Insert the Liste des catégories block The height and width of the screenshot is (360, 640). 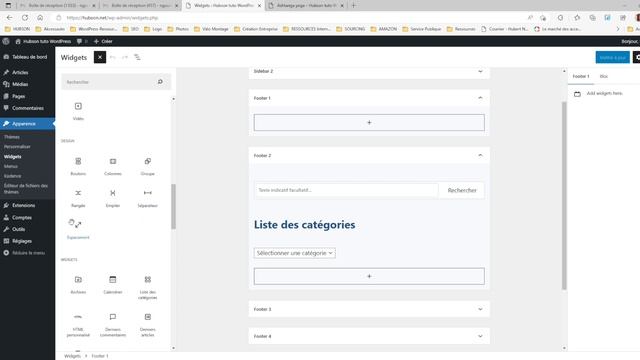click(147, 287)
